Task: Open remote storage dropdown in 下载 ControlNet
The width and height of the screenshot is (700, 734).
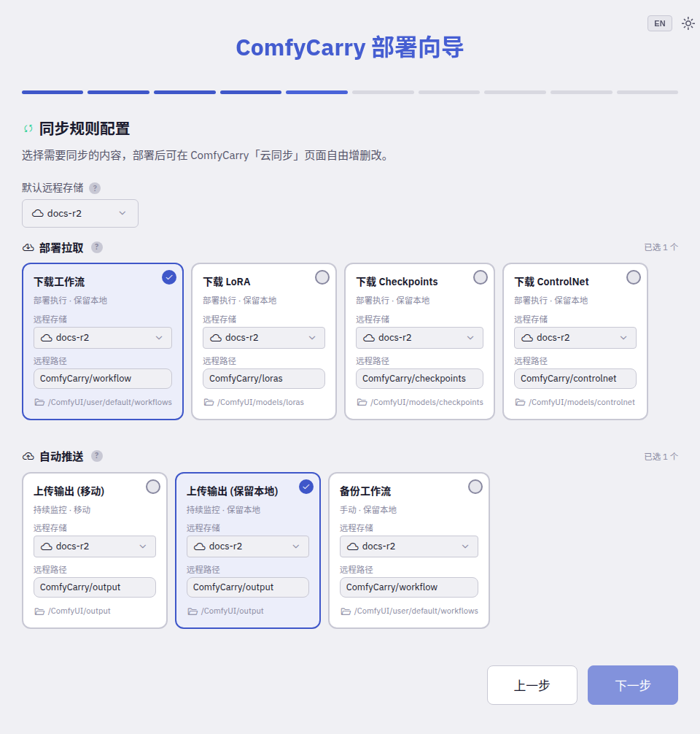Action: coord(575,338)
